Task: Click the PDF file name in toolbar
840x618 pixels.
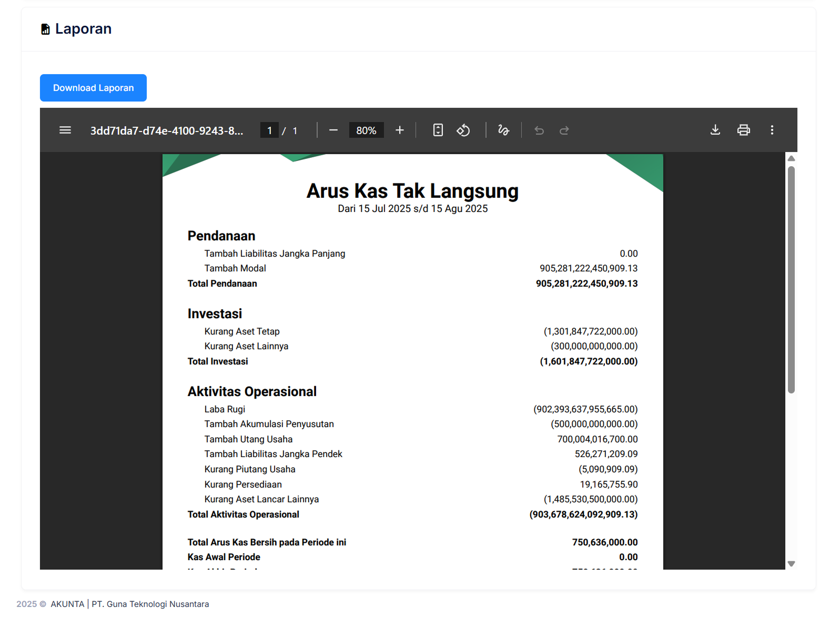Action: 167,130
